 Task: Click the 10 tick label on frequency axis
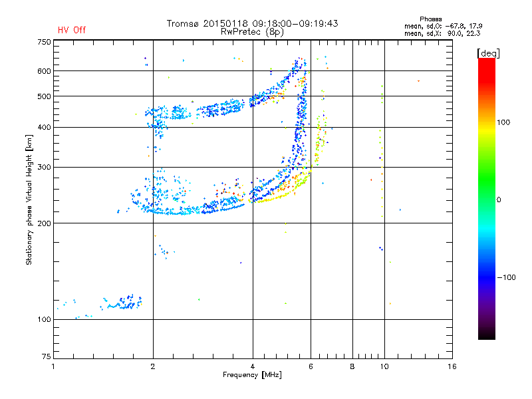click(384, 366)
